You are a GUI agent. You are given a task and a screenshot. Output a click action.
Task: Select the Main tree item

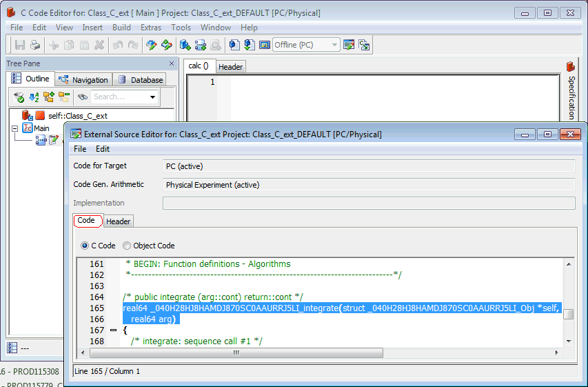click(x=41, y=128)
